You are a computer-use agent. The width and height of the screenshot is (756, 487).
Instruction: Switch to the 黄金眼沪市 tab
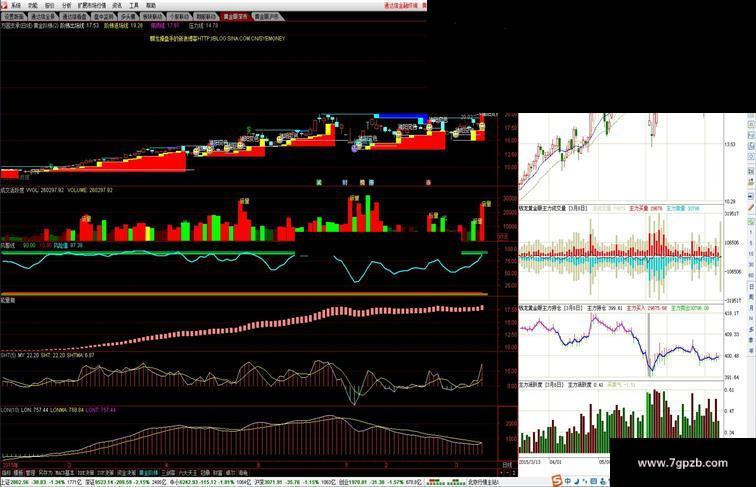267,16
